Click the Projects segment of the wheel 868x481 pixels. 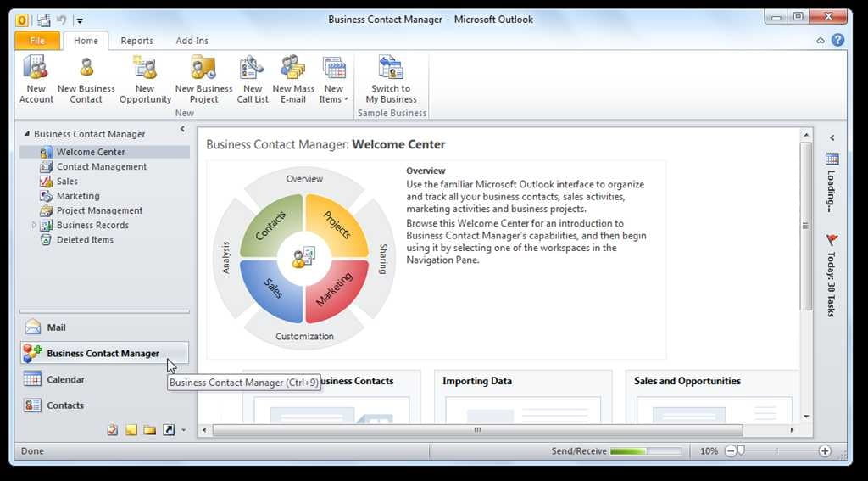point(337,225)
